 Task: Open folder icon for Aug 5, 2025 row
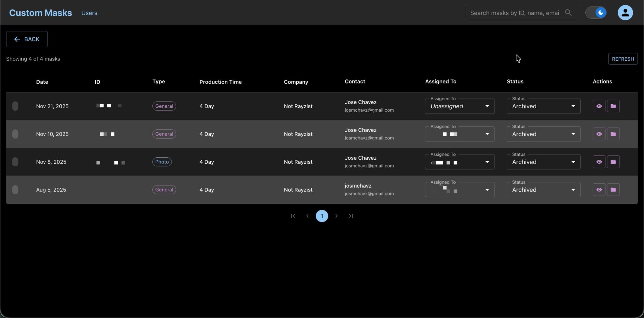pos(613,190)
